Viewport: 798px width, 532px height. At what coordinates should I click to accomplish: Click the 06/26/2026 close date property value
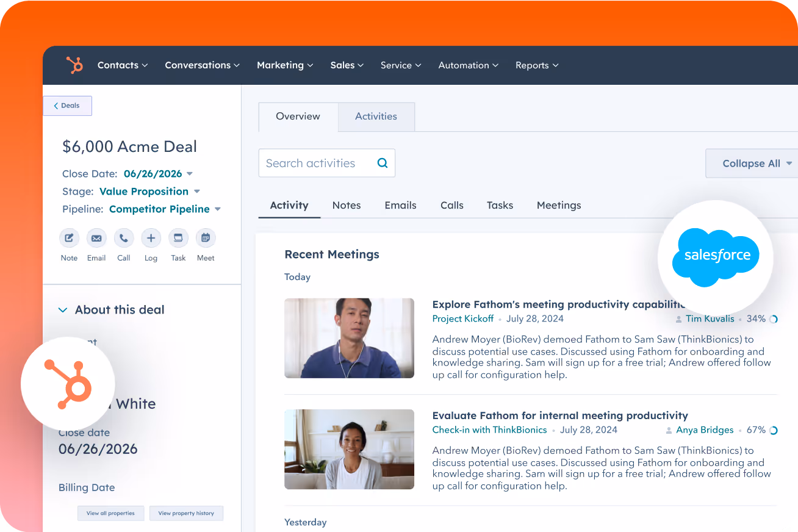pos(98,450)
